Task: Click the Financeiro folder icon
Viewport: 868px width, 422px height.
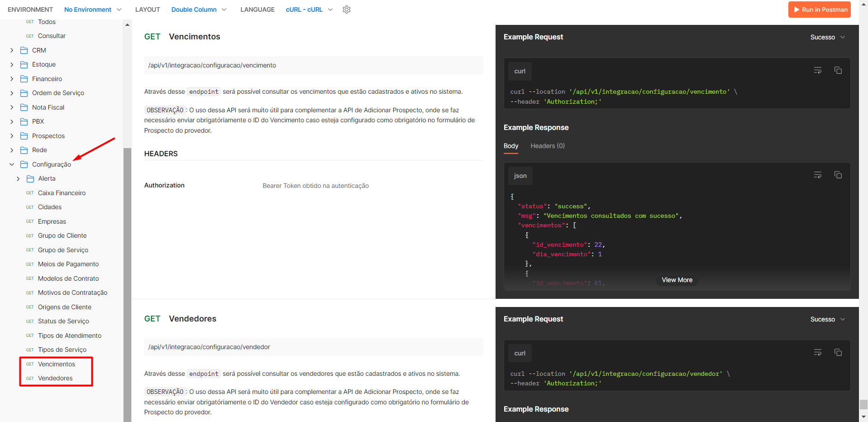Action: click(x=24, y=79)
